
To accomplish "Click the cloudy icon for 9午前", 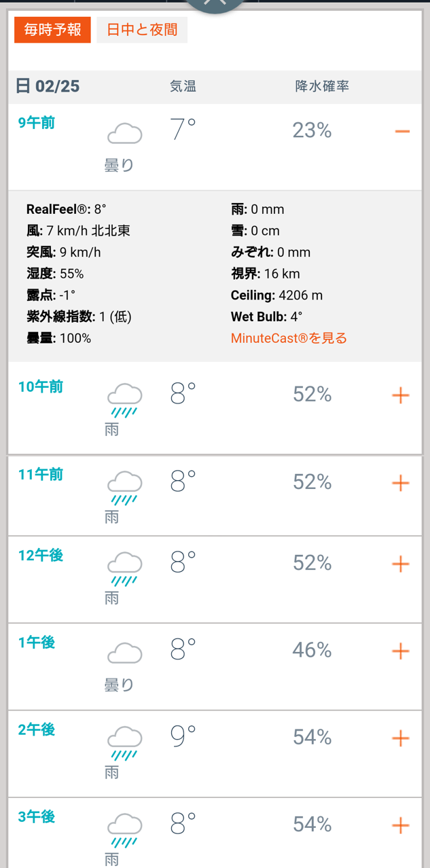I will pyautogui.click(x=124, y=133).
